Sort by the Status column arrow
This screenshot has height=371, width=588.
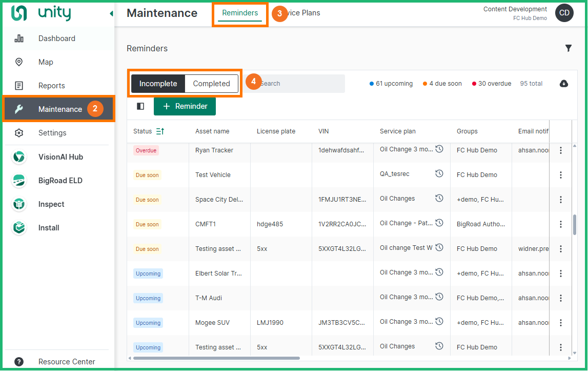click(x=160, y=131)
